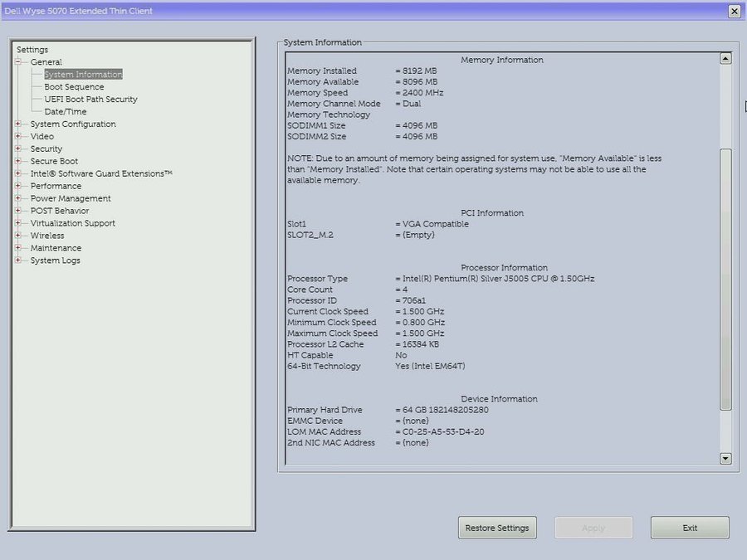Select the POST Behavior category

[60, 211]
